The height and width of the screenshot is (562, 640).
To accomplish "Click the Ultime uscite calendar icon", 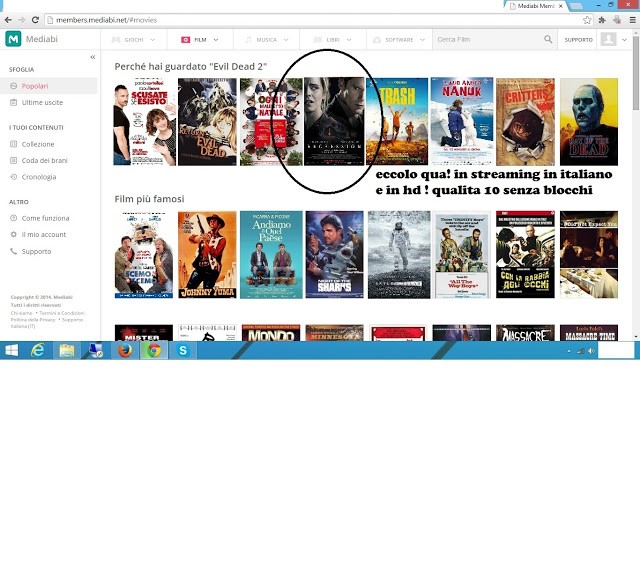I will coord(13,102).
